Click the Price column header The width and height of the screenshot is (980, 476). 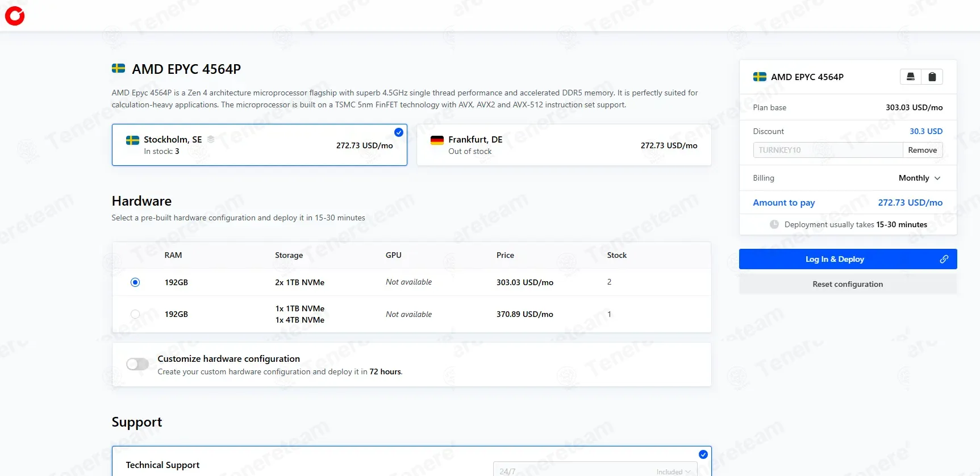[x=505, y=255]
